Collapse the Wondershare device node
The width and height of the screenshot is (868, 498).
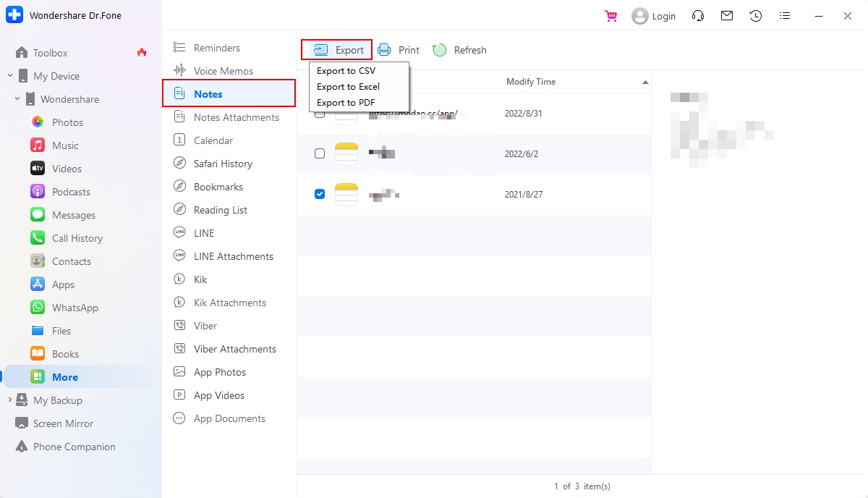click(17, 99)
